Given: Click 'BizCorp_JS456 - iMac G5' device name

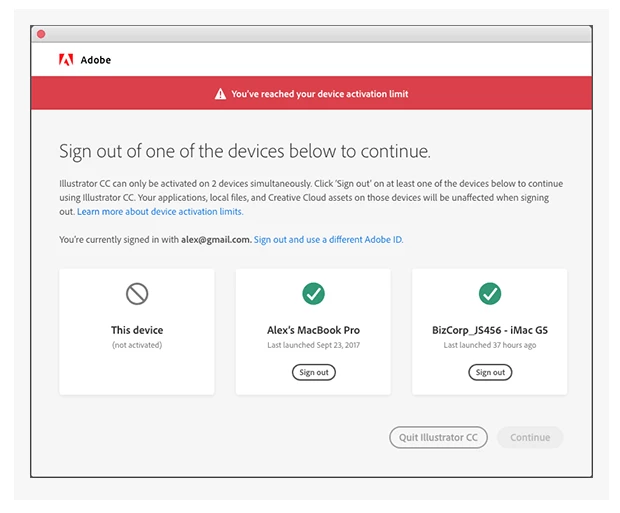Looking at the screenshot, I should 490,330.
